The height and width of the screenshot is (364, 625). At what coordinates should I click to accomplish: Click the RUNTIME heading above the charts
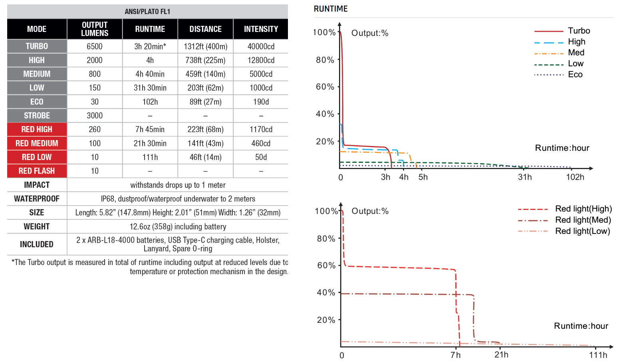click(331, 9)
